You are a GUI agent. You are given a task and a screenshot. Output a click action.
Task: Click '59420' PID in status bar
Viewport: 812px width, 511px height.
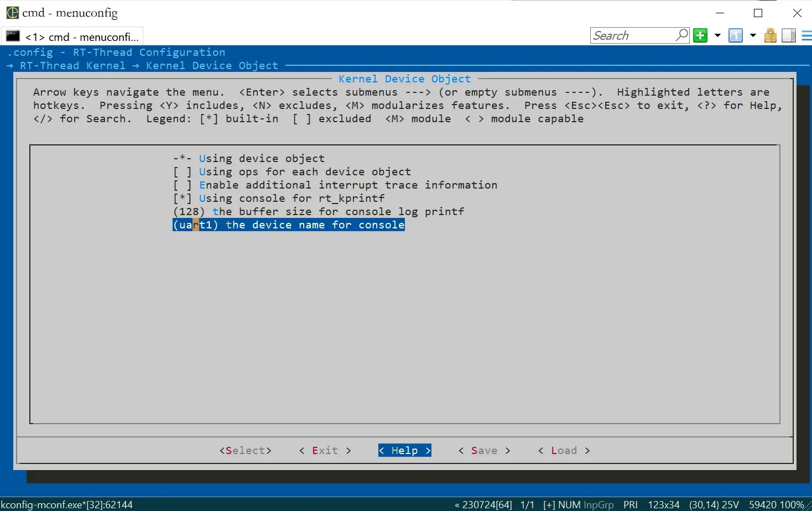[763, 504]
